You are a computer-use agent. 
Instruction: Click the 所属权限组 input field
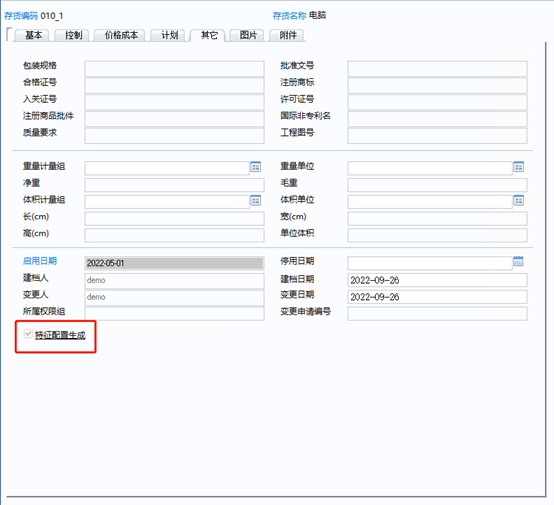[174, 313]
